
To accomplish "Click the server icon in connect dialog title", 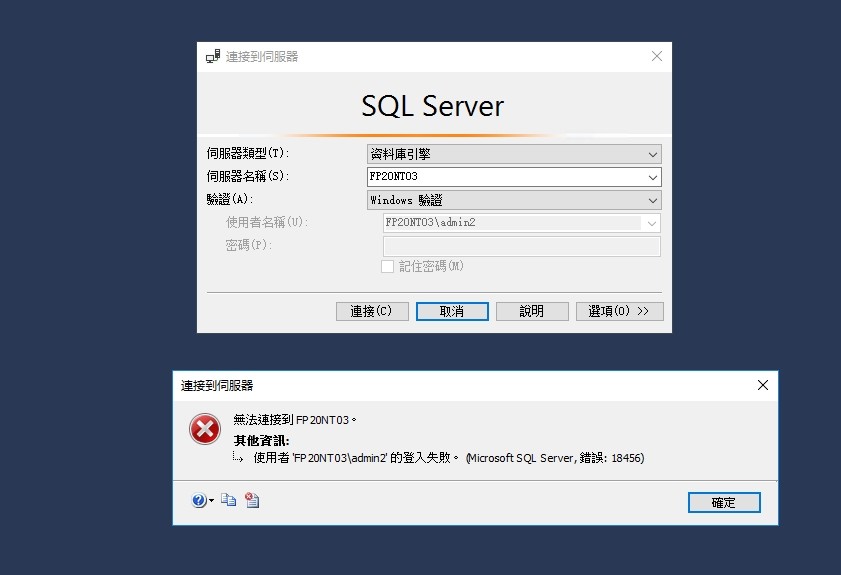I will [x=213, y=56].
